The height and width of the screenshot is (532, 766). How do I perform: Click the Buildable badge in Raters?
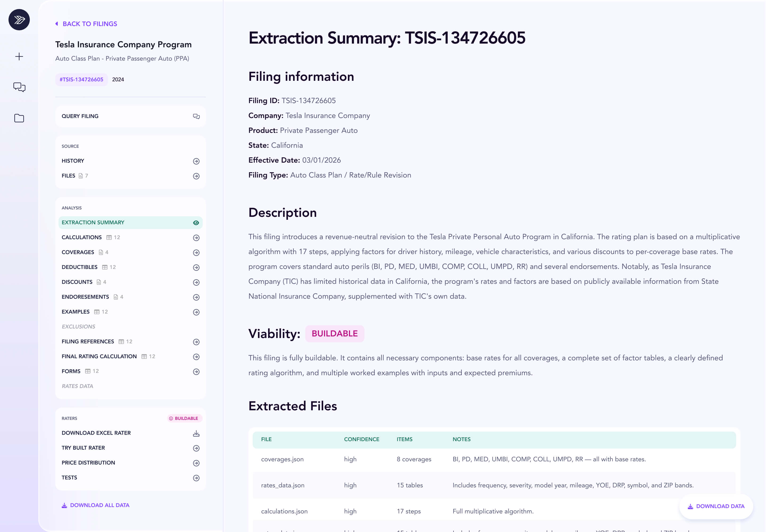click(x=184, y=418)
